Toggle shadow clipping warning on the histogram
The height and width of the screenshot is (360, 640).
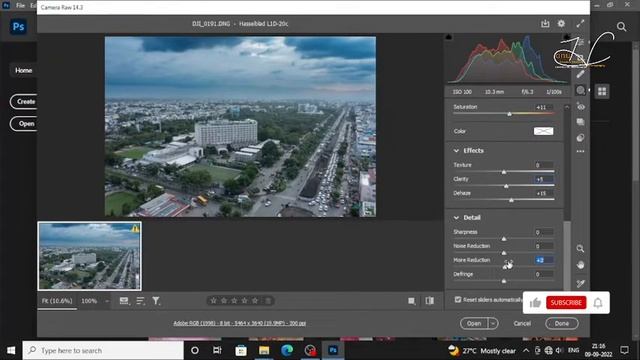(x=449, y=37)
